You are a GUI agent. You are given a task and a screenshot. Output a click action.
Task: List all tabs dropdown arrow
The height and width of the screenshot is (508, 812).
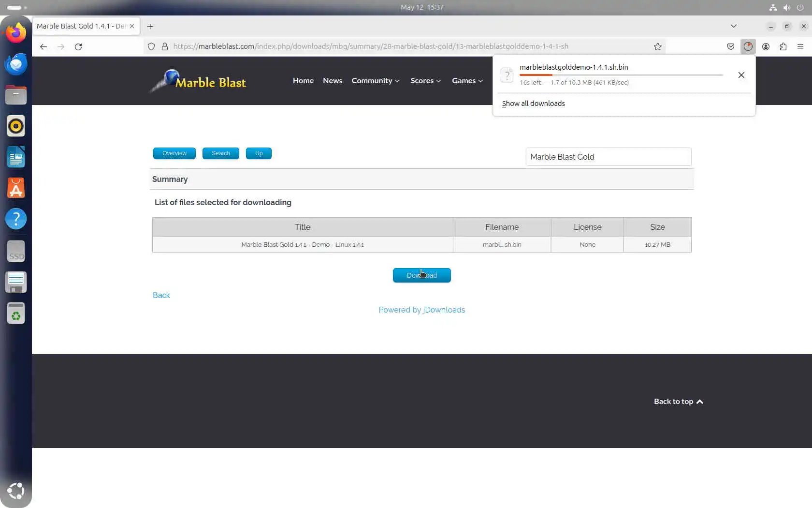click(x=734, y=26)
